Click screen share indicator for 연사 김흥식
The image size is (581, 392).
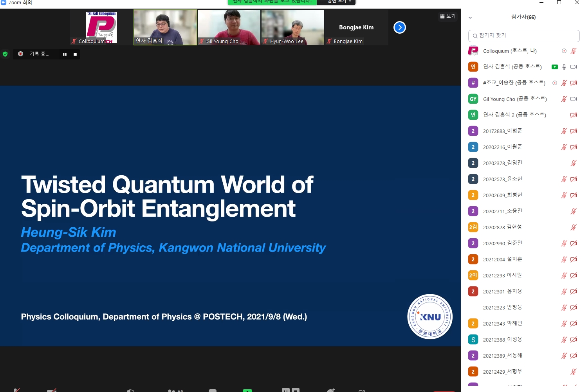click(x=554, y=67)
